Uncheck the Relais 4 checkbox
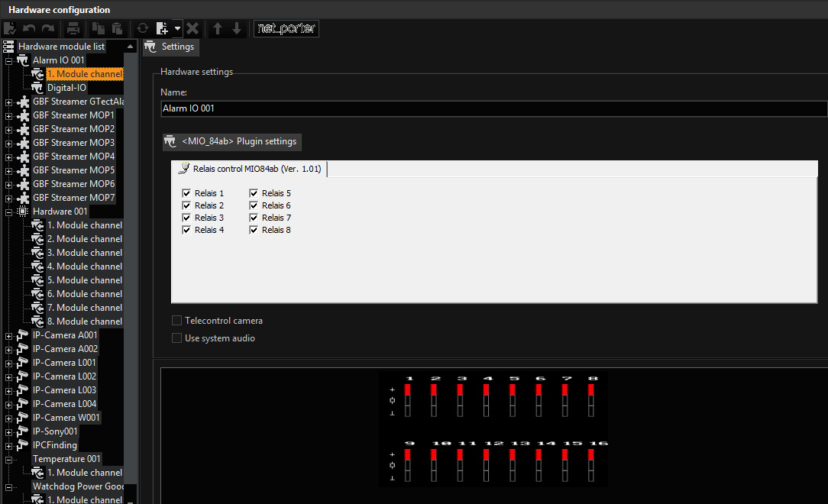This screenshot has height=504, width=828. [186, 230]
